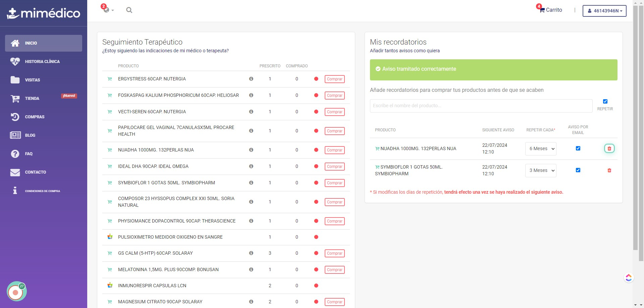Show info for SYMBIOFLOR 1 GOTAS in tracking list
Screen dimensions: 644x308
(x=251, y=183)
